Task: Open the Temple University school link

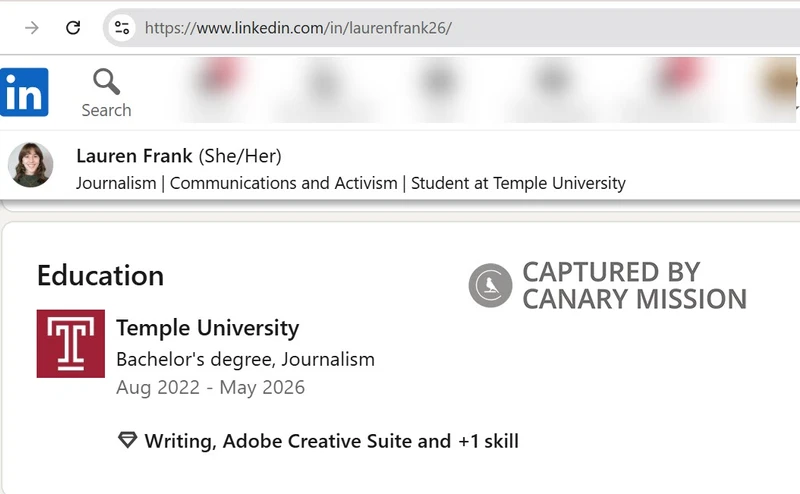Action: [x=207, y=328]
